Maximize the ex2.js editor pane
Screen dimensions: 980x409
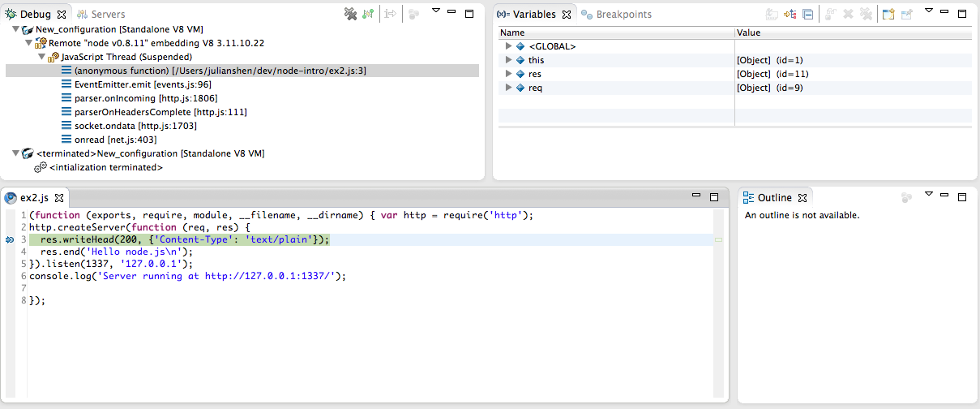point(714,197)
